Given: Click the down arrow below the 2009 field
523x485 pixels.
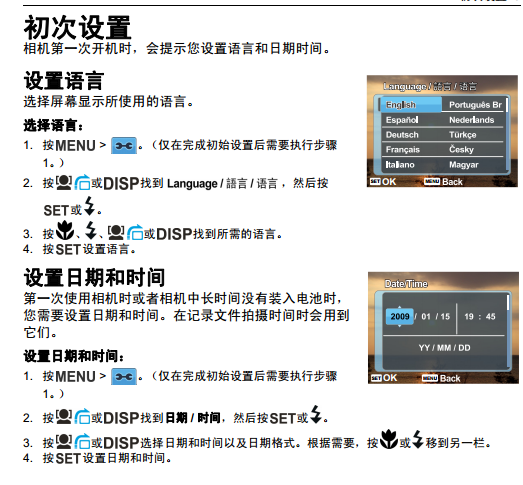Looking at the screenshot, I should pyautogui.click(x=400, y=326).
